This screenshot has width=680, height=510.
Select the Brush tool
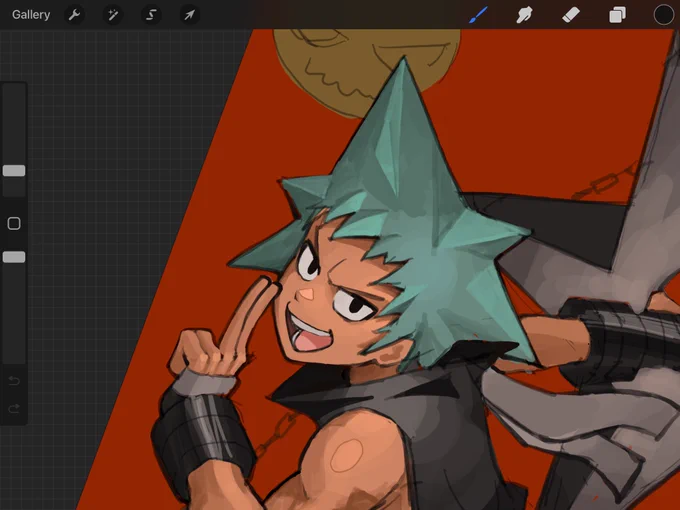[x=478, y=15]
